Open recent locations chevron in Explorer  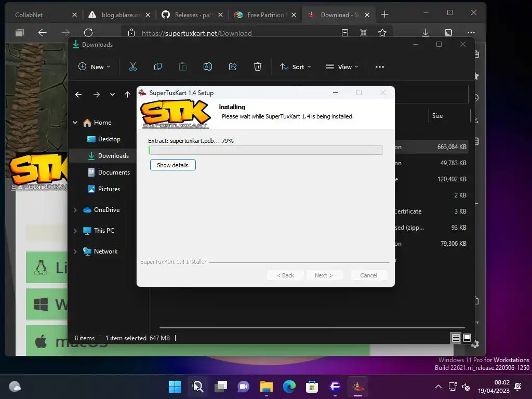(112, 95)
